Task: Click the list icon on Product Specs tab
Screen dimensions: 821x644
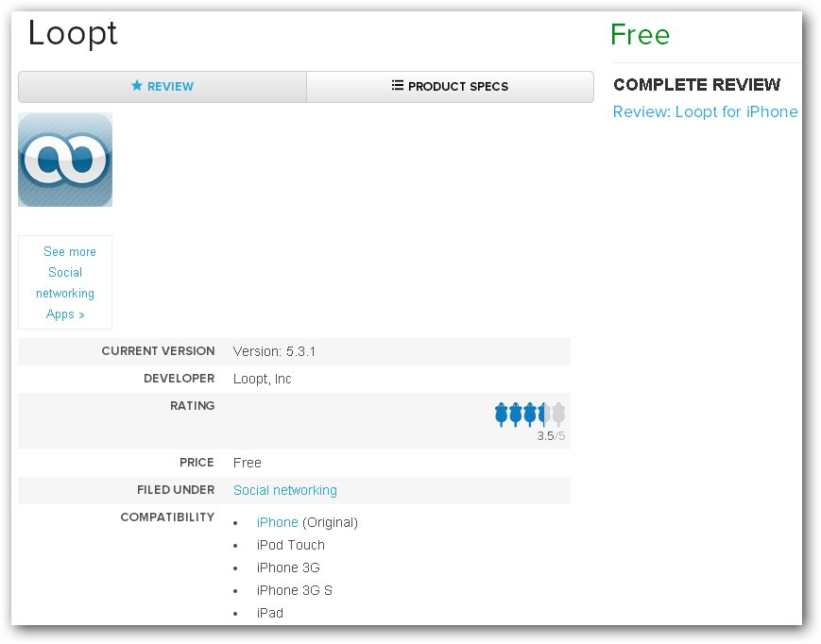Action: point(398,85)
